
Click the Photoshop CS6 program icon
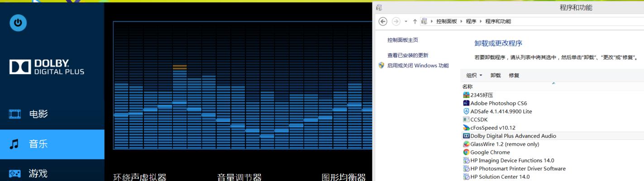point(466,103)
